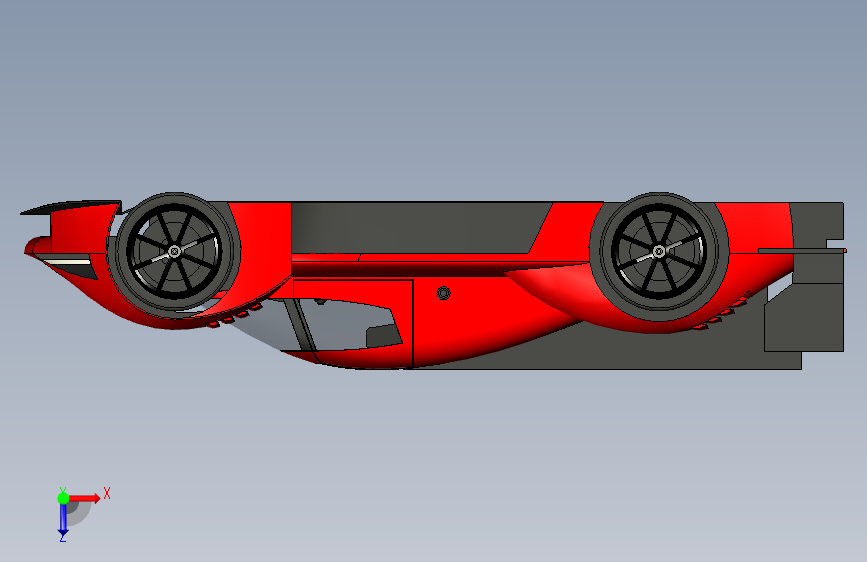Select the red door panel outline

click(x=353, y=324)
